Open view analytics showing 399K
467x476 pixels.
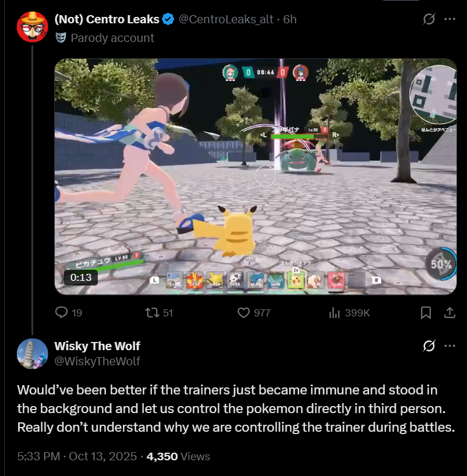pos(335,313)
